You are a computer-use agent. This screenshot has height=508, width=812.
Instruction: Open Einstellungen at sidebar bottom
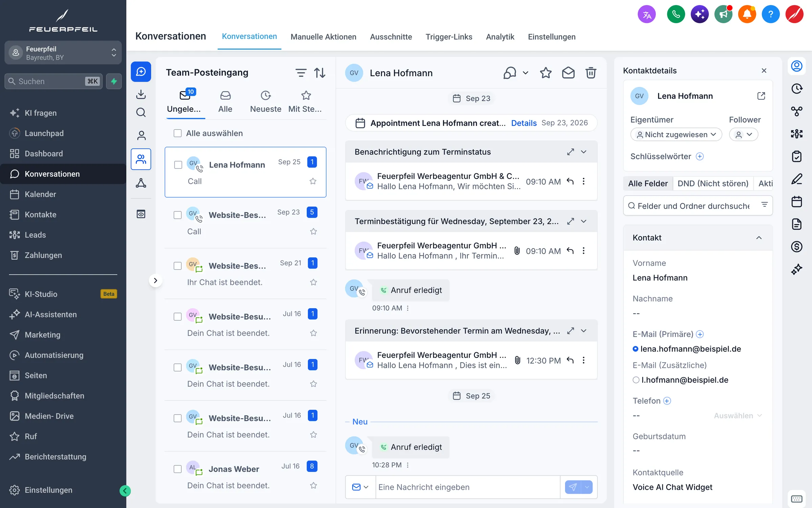48,490
